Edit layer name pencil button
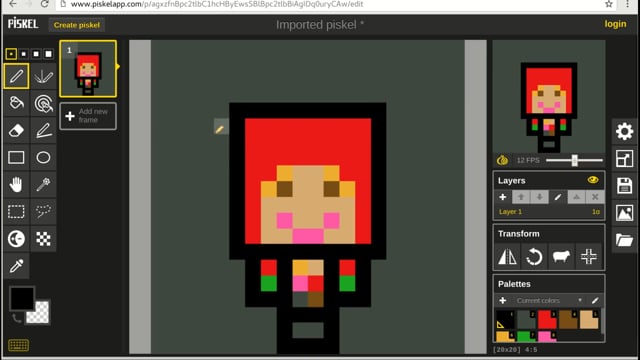 (558, 197)
